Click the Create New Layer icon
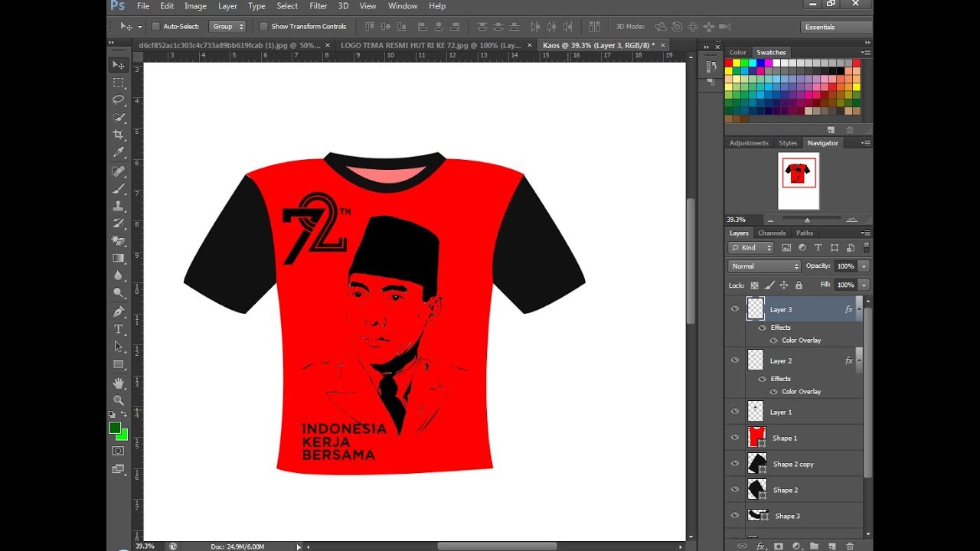The image size is (980, 551). 832,546
